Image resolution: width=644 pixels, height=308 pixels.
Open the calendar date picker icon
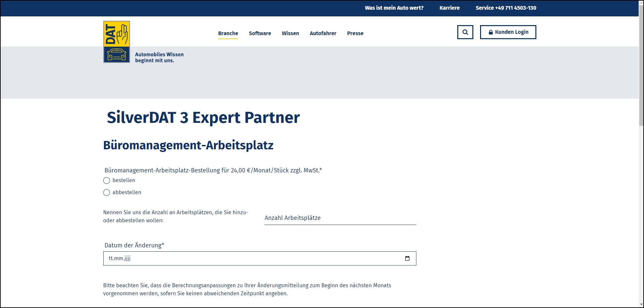(x=407, y=258)
